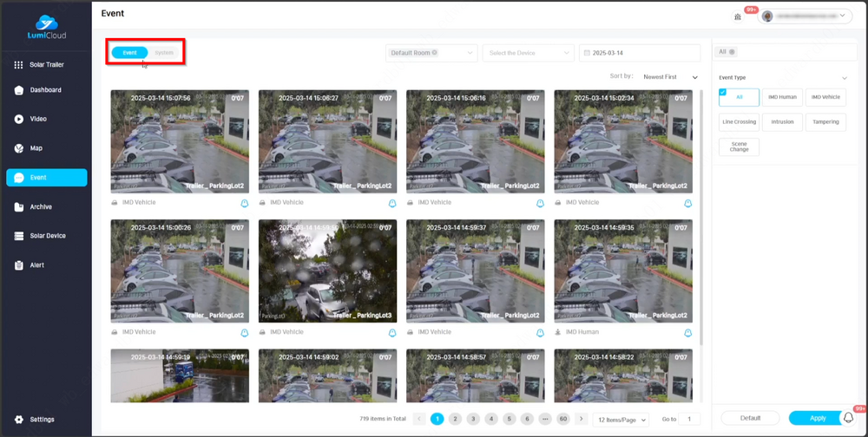The width and height of the screenshot is (868, 437).
Task: Go to page 2 of results
Action: click(455, 419)
